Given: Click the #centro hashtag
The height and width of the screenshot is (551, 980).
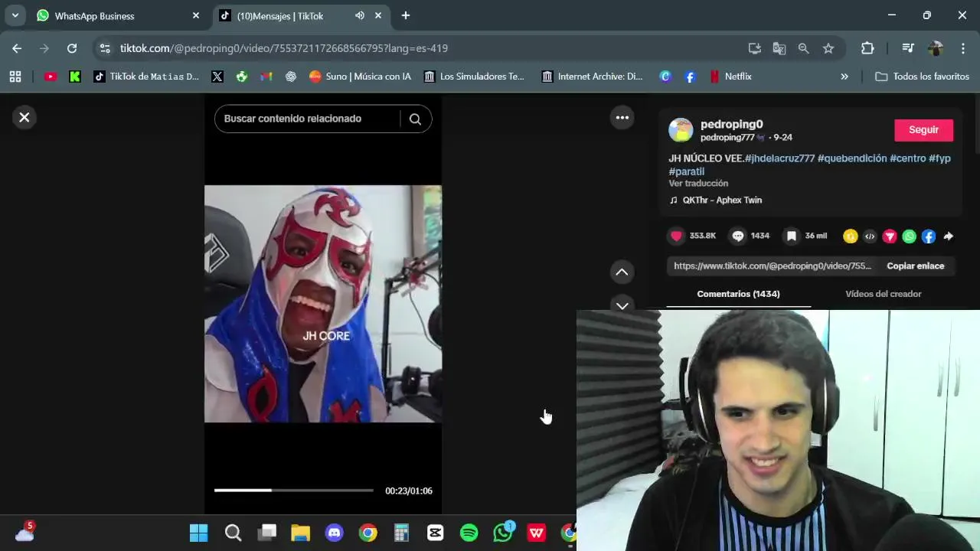Looking at the screenshot, I should click(908, 158).
